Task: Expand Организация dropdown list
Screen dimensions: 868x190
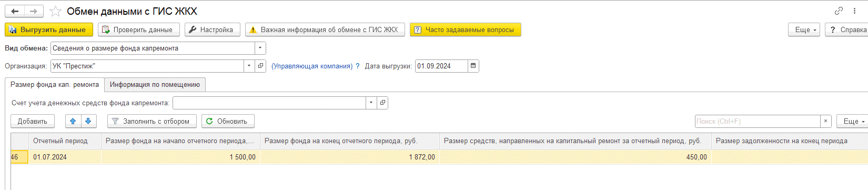Action: (249, 66)
